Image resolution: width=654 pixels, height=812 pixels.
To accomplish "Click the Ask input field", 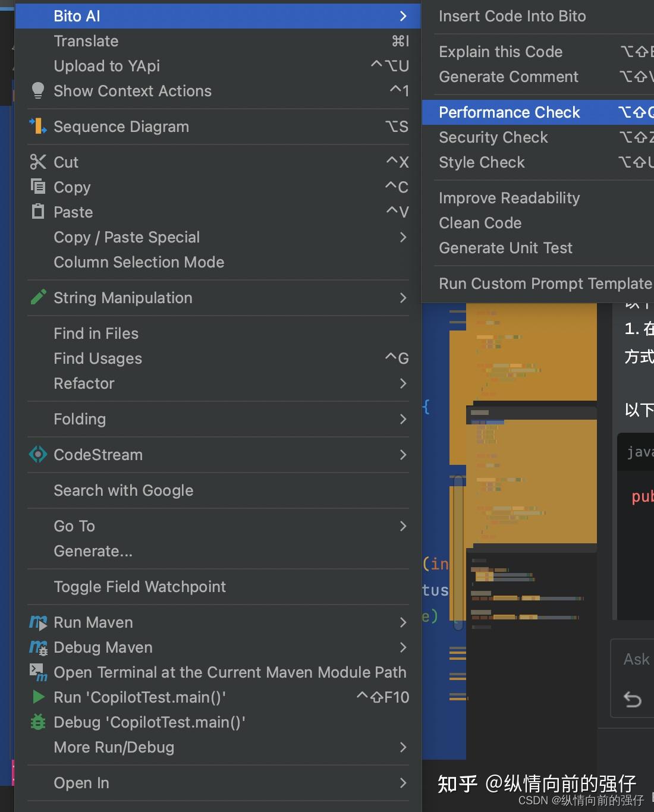I will (636, 659).
